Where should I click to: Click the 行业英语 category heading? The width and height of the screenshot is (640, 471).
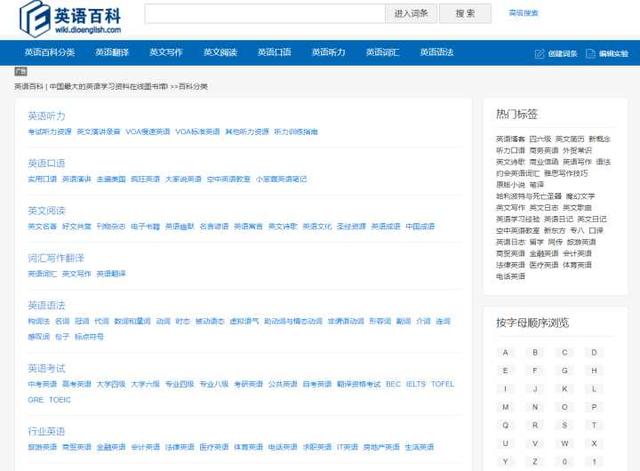(46, 431)
